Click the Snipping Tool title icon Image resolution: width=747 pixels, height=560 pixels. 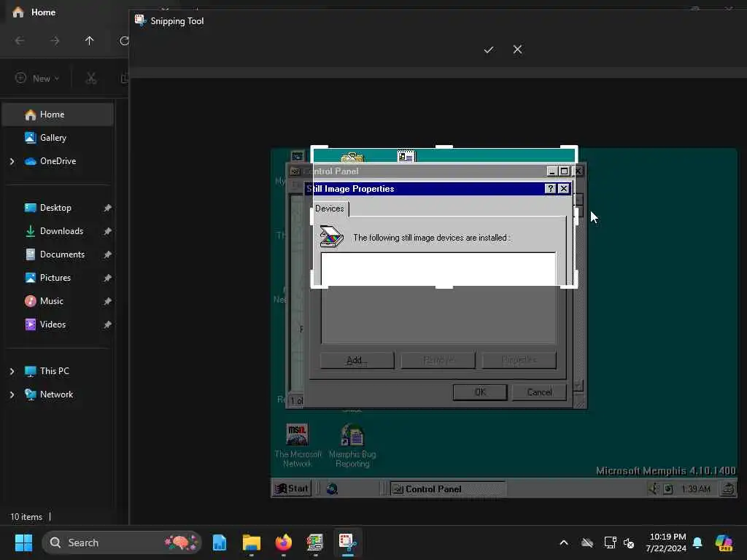pyautogui.click(x=140, y=20)
